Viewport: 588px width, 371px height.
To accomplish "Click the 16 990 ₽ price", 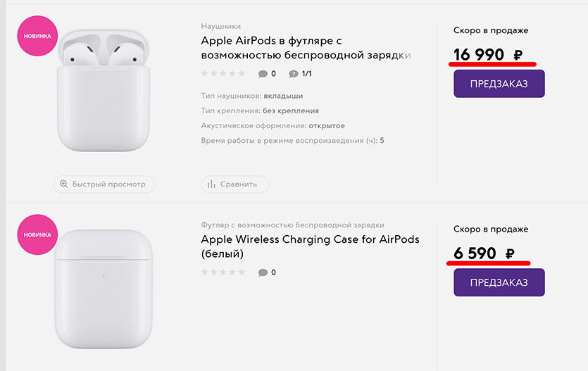I will pos(488,55).
